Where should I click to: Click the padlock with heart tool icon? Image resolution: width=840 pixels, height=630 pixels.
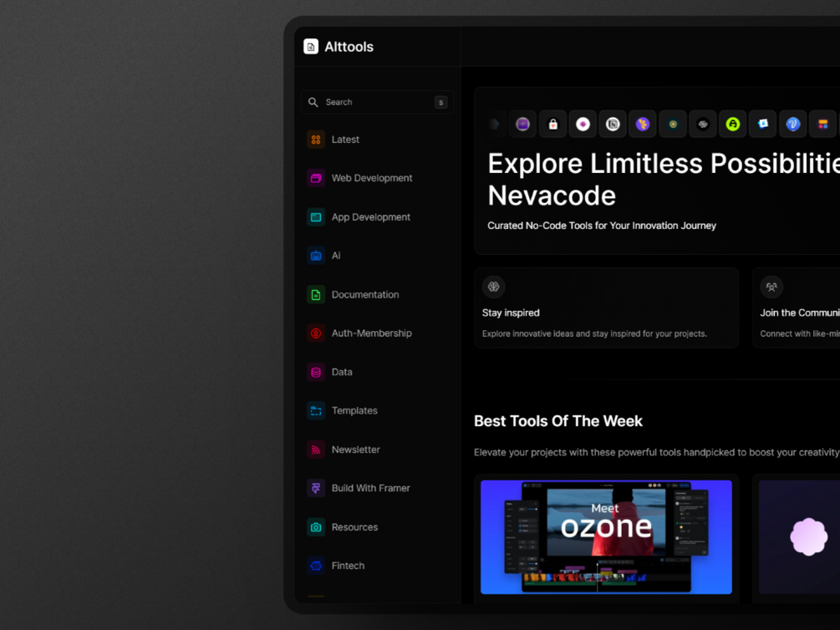[x=552, y=124]
